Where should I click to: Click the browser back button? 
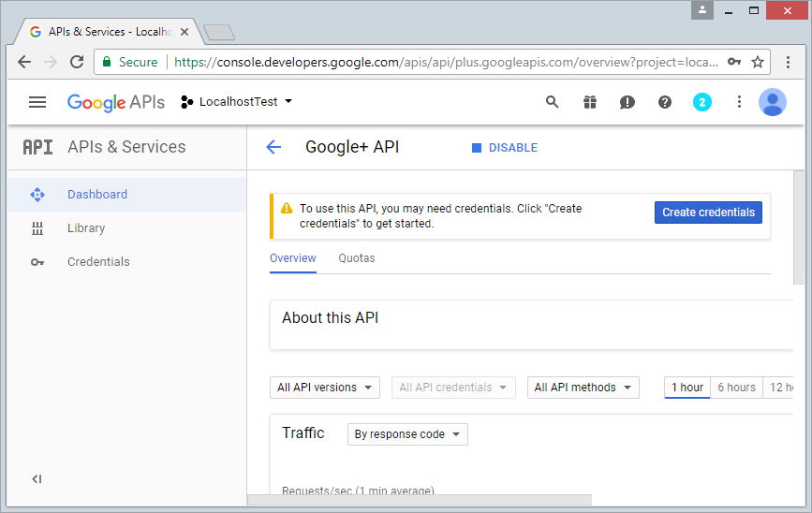24,62
